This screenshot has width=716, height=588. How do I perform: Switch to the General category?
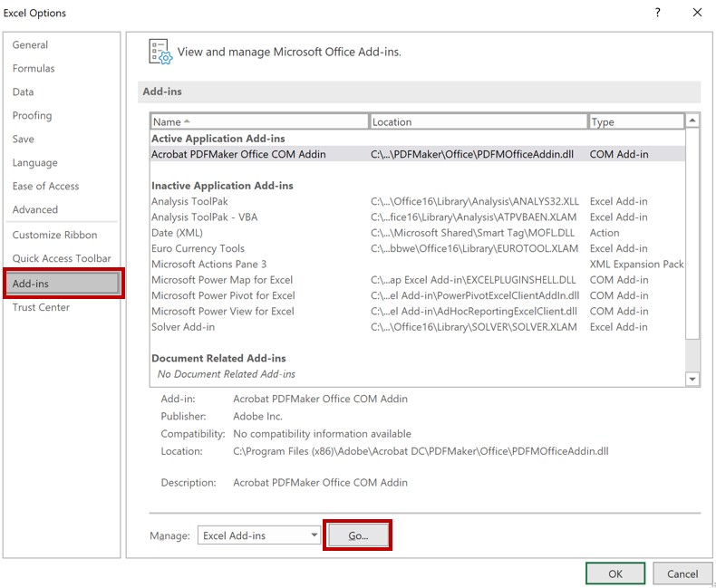(31, 45)
